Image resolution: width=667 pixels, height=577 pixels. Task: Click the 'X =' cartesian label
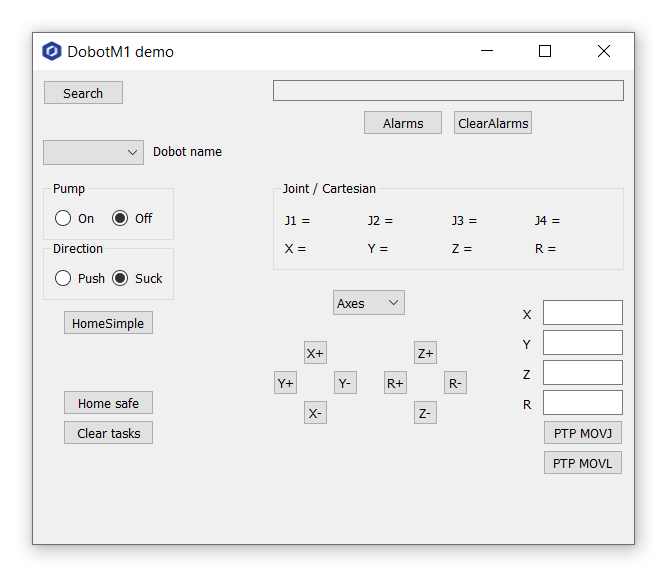coord(295,249)
